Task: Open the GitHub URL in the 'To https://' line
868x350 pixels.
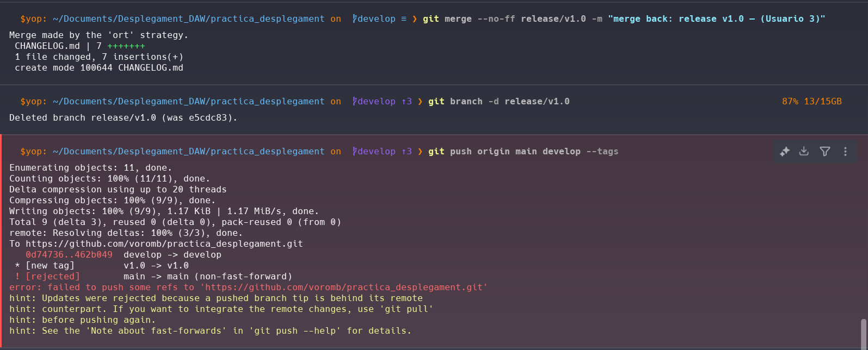Action: click(164, 244)
